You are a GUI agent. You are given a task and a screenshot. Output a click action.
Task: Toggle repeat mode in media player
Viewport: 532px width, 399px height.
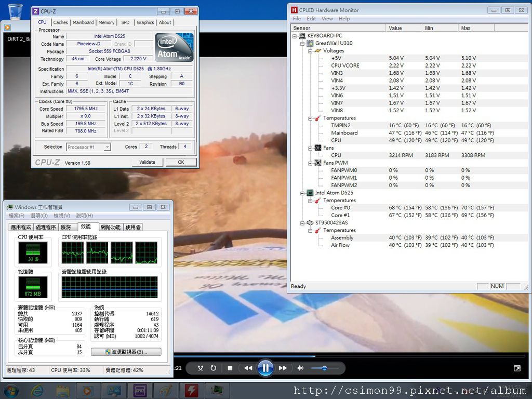[x=213, y=368]
